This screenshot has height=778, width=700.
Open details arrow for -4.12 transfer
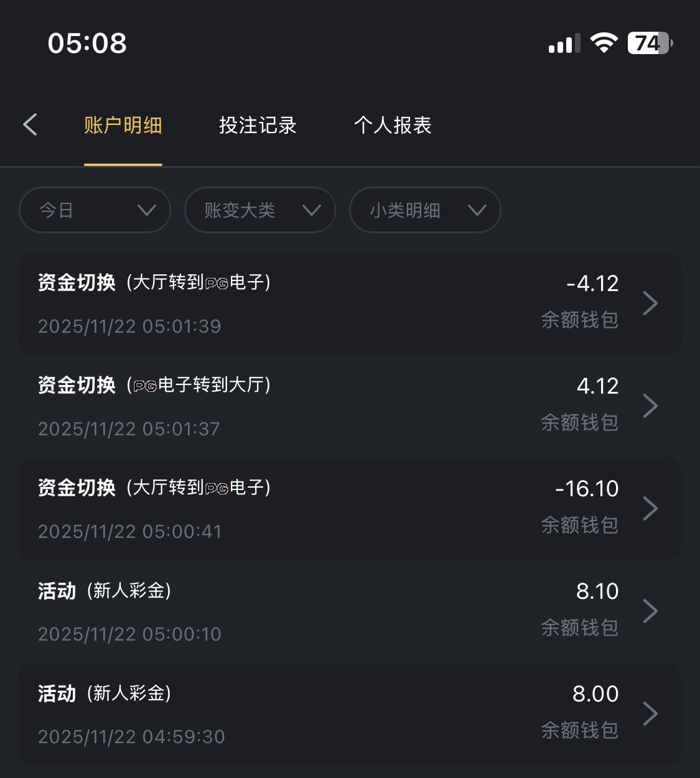click(650, 303)
